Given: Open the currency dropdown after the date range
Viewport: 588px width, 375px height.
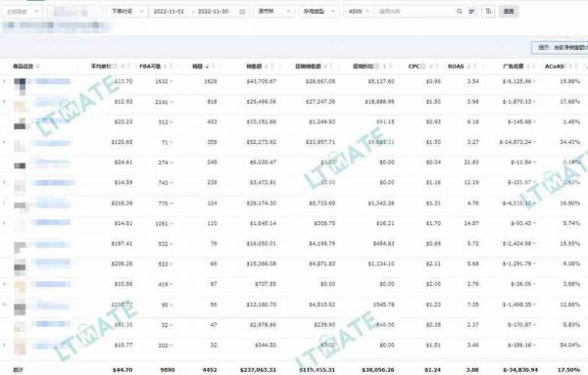Looking at the screenshot, I should (x=273, y=11).
